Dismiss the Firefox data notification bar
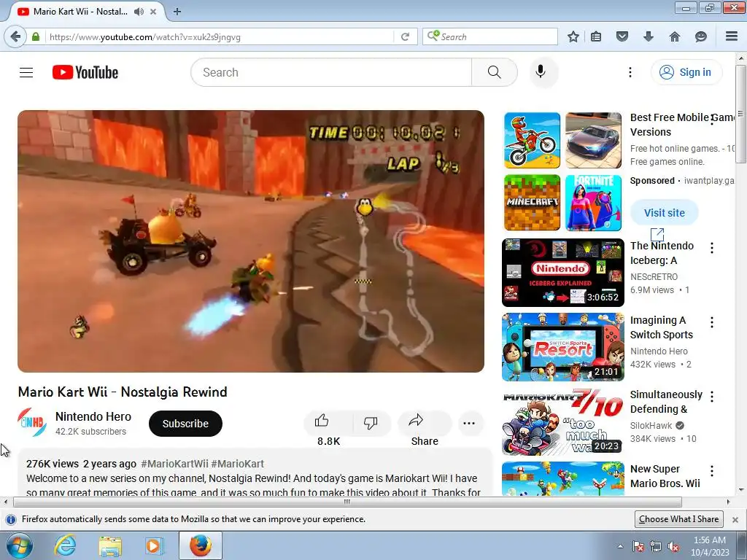 coord(735,519)
